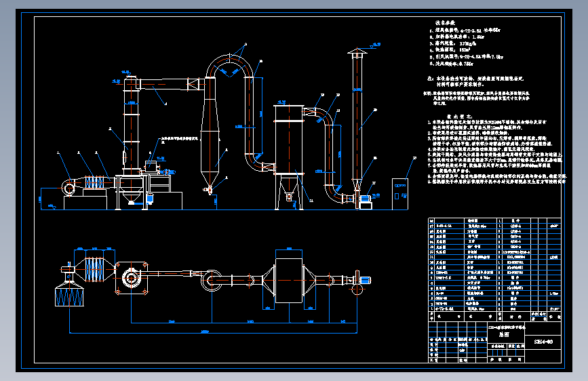This screenshot has width=588, height=381.
Task: Select the chimney rain cap at stack top
Action: click(357, 52)
